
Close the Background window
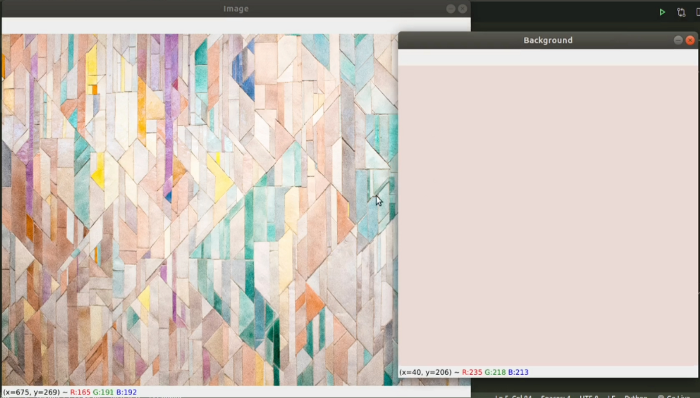tap(690, 40)
